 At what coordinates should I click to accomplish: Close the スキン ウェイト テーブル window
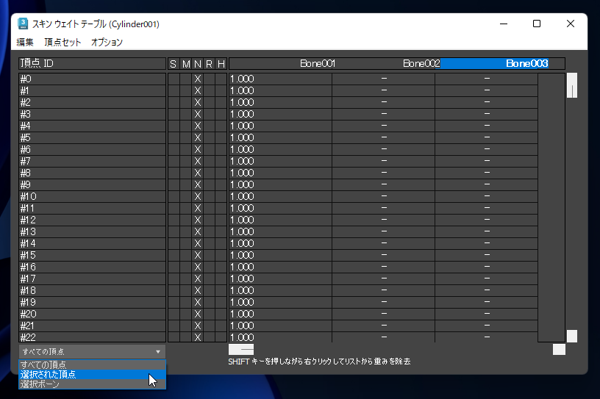[571, 24]
